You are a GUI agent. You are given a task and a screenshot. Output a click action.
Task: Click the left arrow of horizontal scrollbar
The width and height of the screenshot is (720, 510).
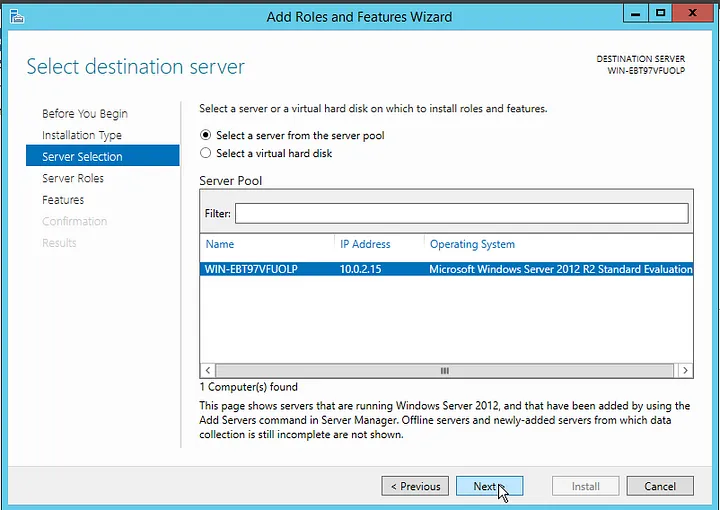pyautogui.click(x=208, y=370)
